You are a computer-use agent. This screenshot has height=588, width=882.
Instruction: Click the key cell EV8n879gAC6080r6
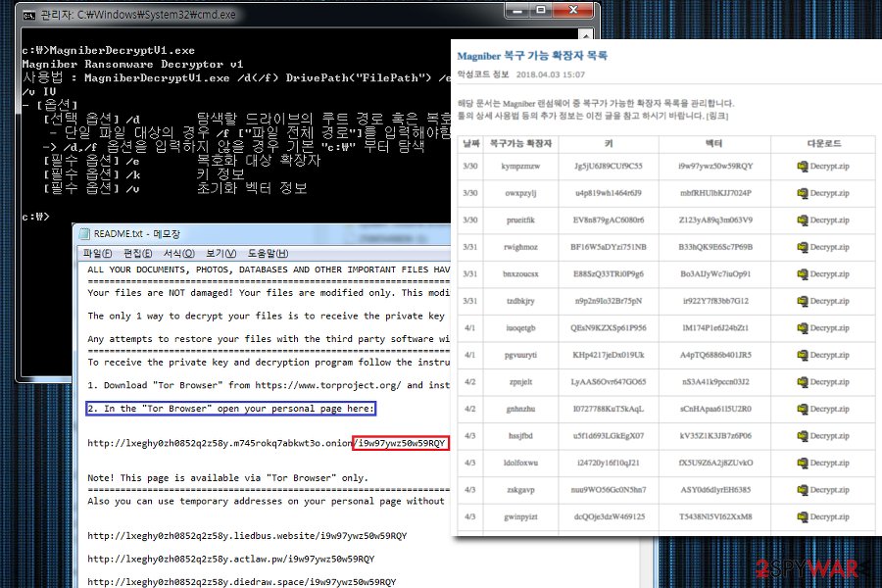[608, 220]
